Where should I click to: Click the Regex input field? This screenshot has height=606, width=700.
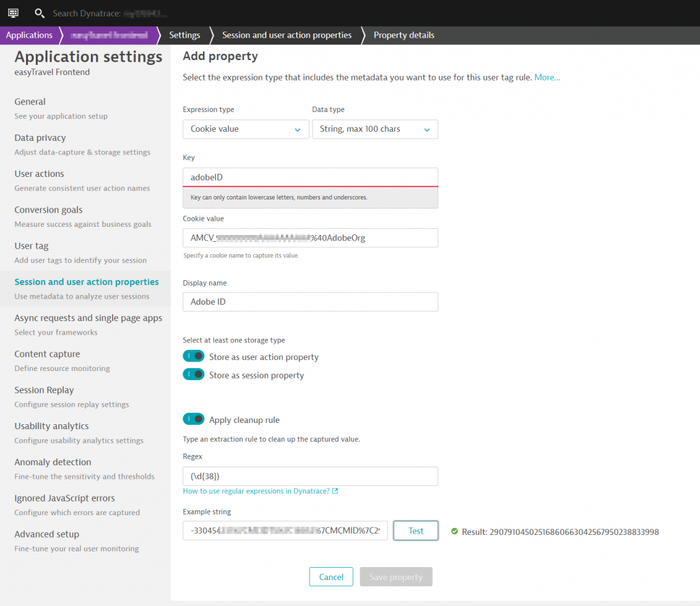310,476
